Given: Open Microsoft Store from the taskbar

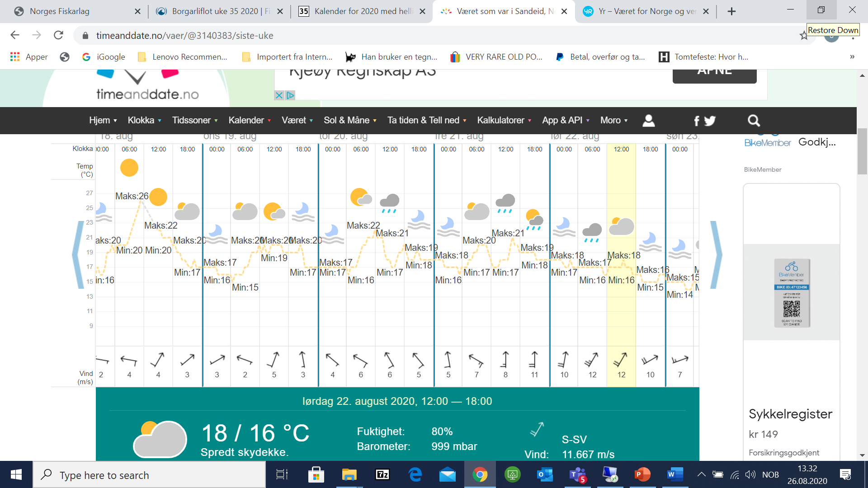Looking at the screenshot, I should tap(316, 474).
